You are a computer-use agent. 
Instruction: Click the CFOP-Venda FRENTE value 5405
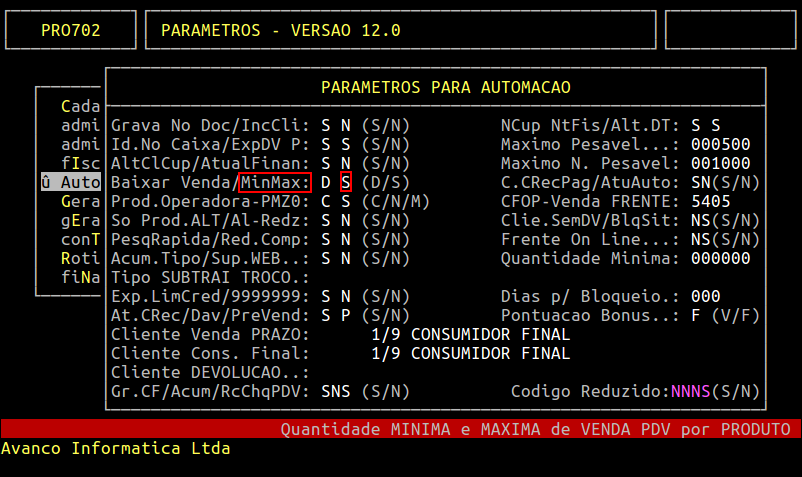pyautogui.click(x=710, y=202)
